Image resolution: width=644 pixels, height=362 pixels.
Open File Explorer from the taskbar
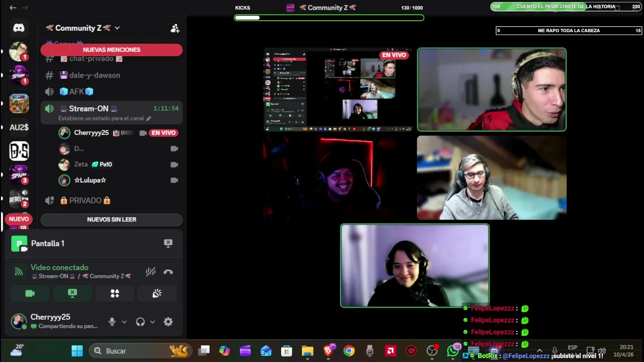click(x=307, y=351)
